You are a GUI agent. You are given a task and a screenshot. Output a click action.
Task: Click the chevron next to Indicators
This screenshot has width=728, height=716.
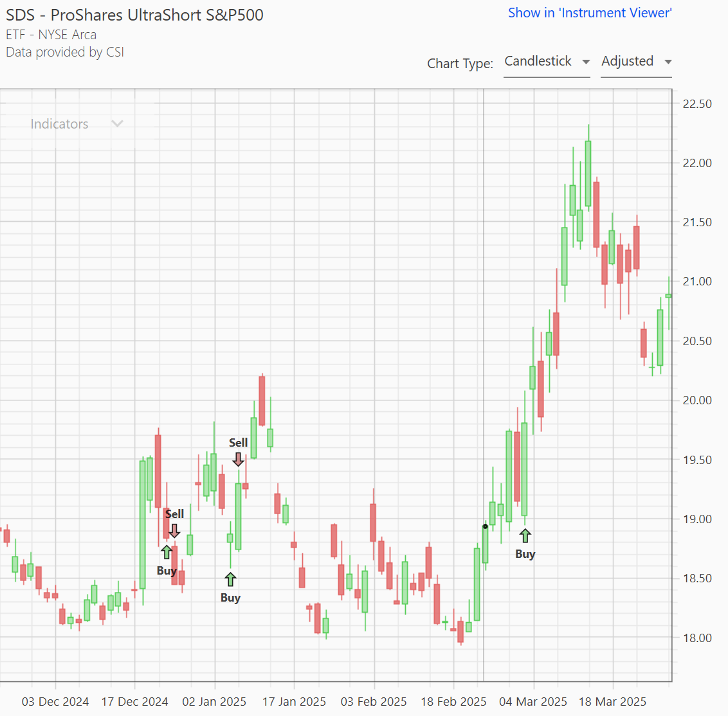pyautogui.click(x=117, y=124)
